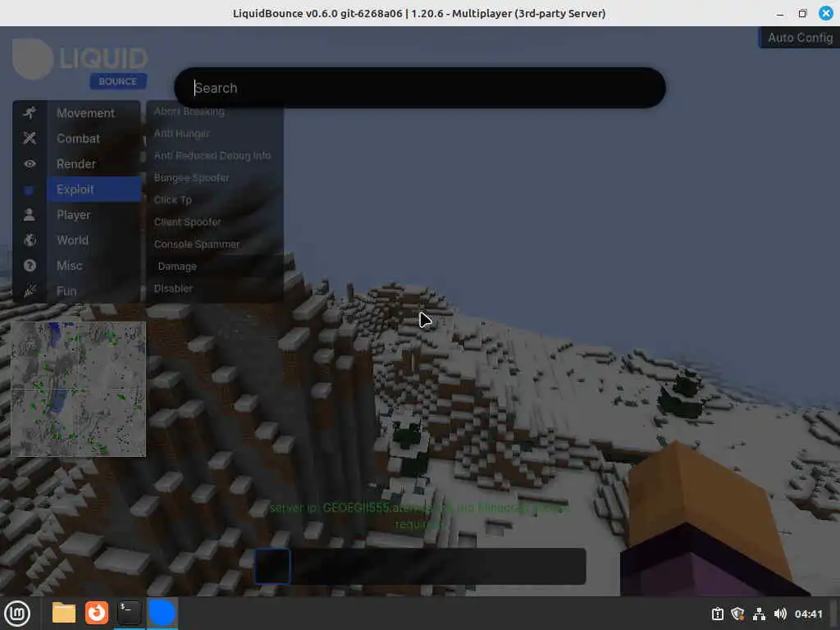Image resolution: width=840 pixels, height=630 pixels.
Task: Select the Player category
Action: pos(94,215)
